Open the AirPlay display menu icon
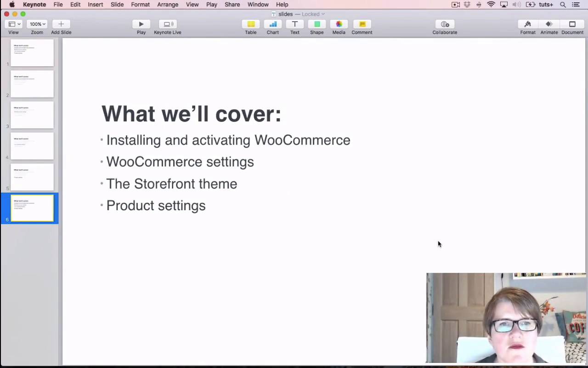 point(504,5)
